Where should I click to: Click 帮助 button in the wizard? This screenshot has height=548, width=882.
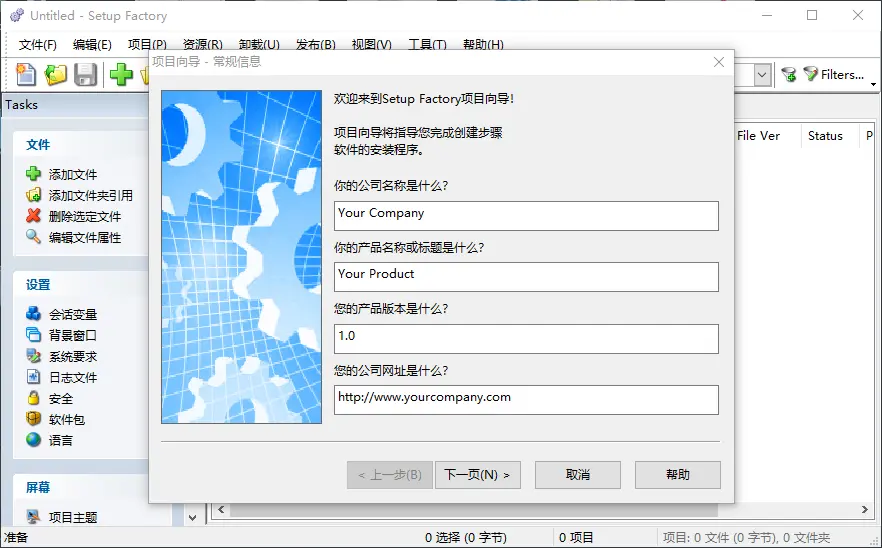point(678,475)
